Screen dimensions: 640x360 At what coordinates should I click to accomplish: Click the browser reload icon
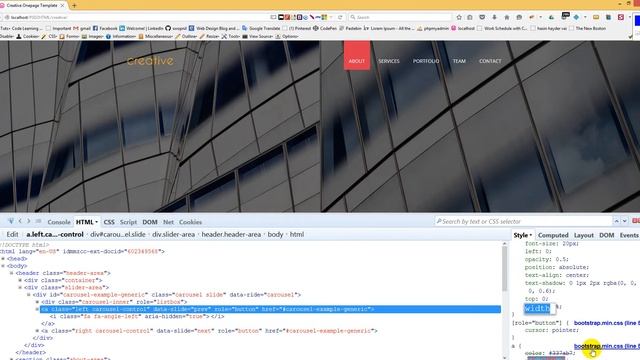[340, 17]
